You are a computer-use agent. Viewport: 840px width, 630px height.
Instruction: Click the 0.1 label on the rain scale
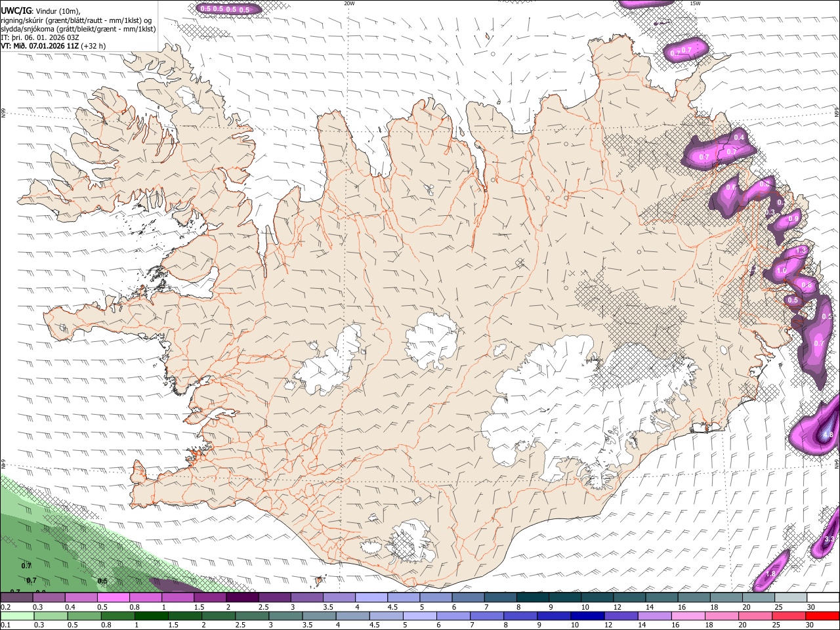coord(5,625)
